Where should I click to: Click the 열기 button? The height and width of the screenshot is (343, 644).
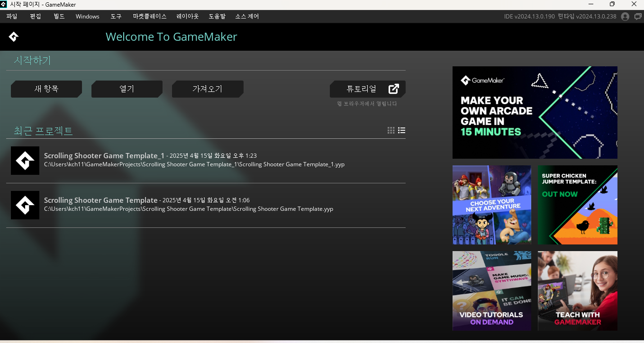point(127,89)
